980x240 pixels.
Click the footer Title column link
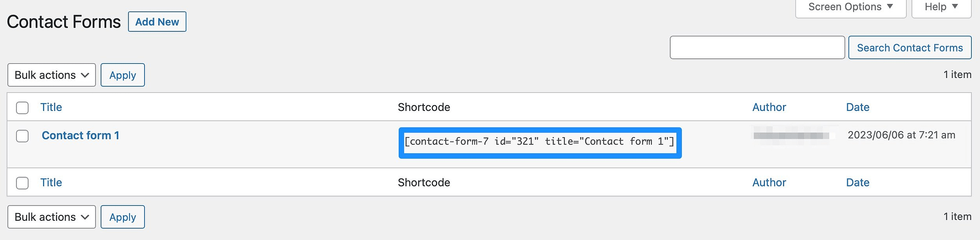pos(51,183)
